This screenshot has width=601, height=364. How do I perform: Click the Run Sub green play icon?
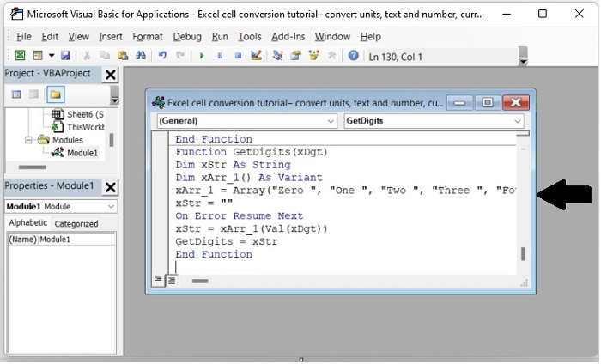[x=202, y=56]
